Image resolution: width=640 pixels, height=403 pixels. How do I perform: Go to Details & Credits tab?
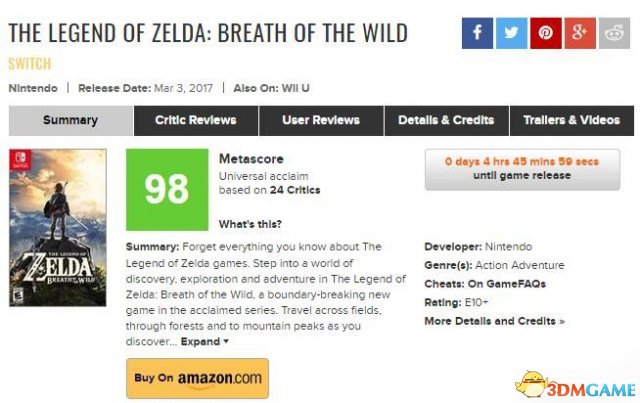(447, 120)
